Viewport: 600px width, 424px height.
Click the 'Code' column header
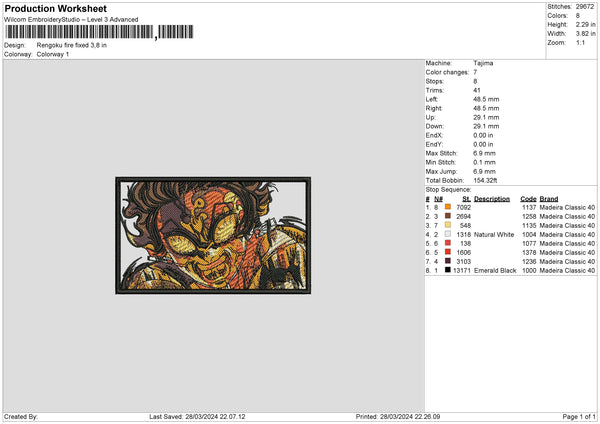pos(528,199)
